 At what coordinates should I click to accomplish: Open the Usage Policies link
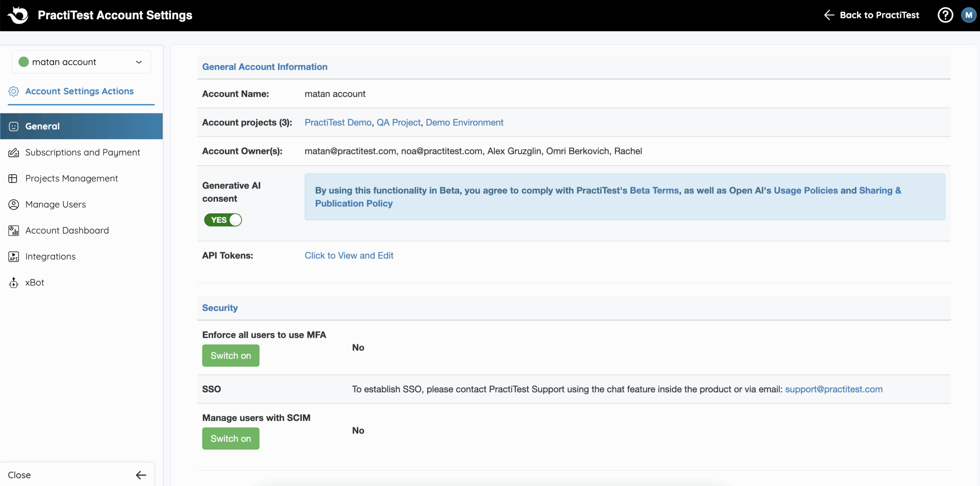pos(806,190)
